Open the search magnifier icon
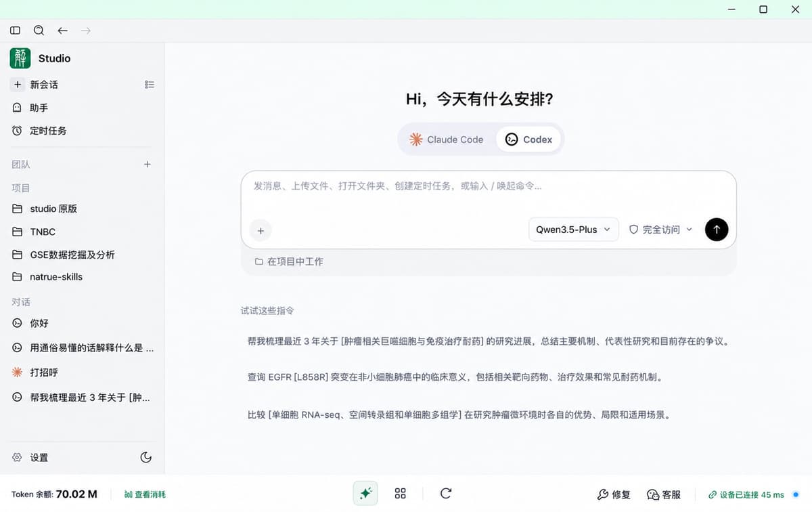Image resolution: width=812 pixels, height=512 pixels. (39, 30)
